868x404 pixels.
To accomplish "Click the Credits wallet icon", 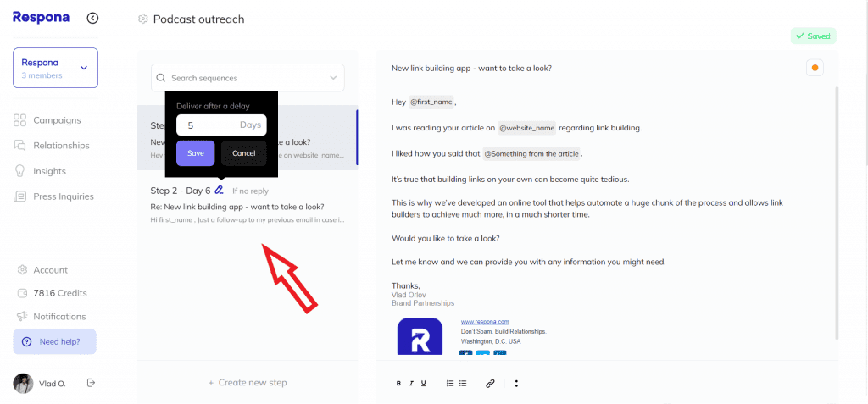I will tap(22, 293).
